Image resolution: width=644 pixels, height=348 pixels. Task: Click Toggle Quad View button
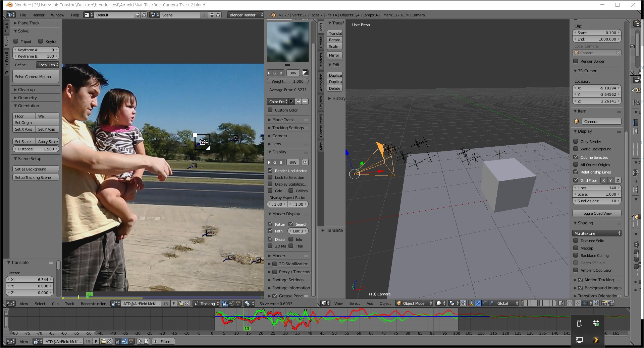pyautogui.click(x=597, y=213)
